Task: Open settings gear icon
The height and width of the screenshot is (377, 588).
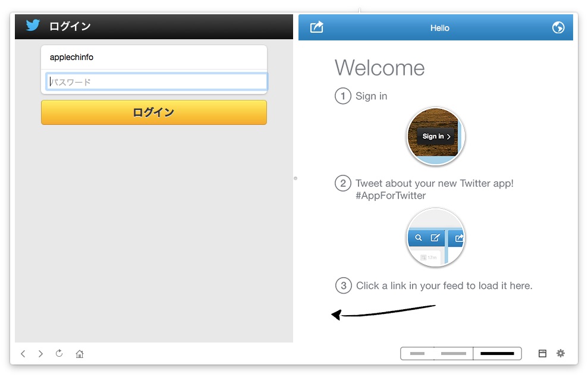Action: click(561, 353)
